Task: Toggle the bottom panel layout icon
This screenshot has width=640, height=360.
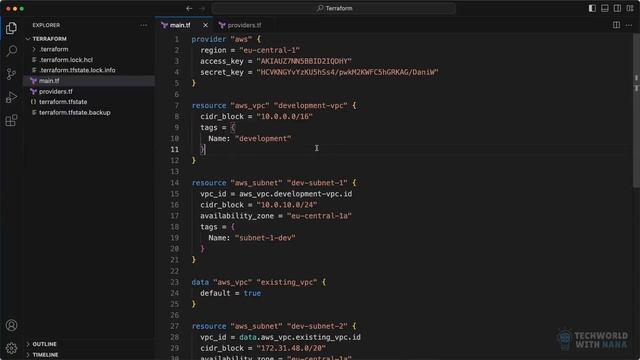Action: (604, 8)
